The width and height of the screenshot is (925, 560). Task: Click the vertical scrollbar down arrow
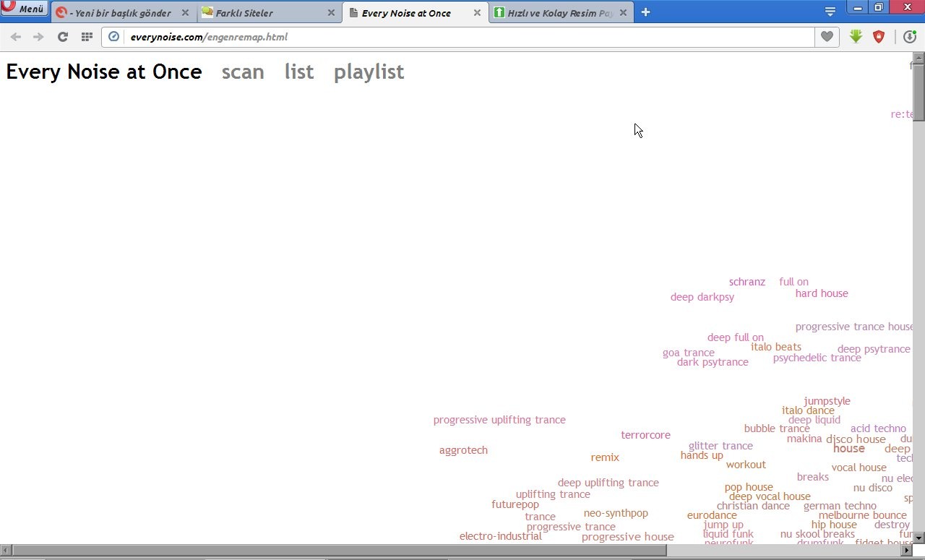pyautogui.click(x=918, y=538)
